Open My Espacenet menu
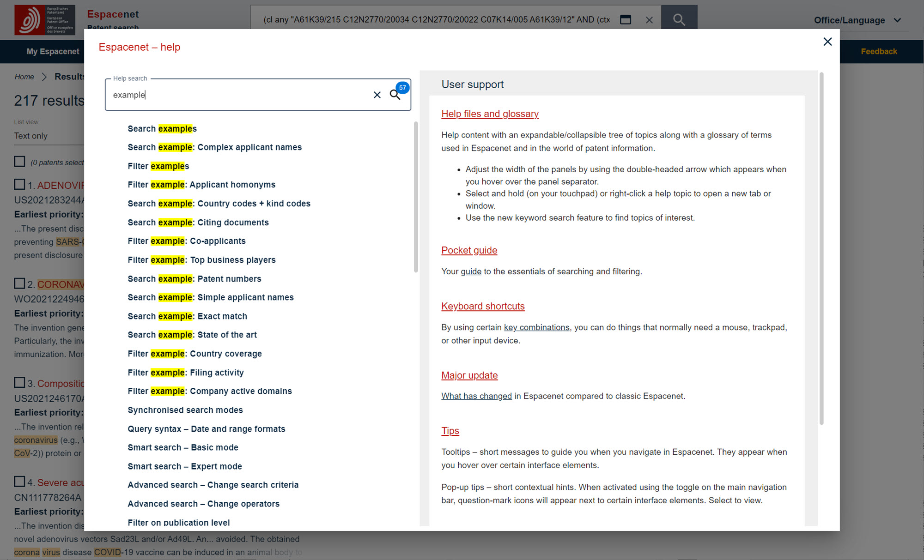924x560 pixels. tap(53, 51)
